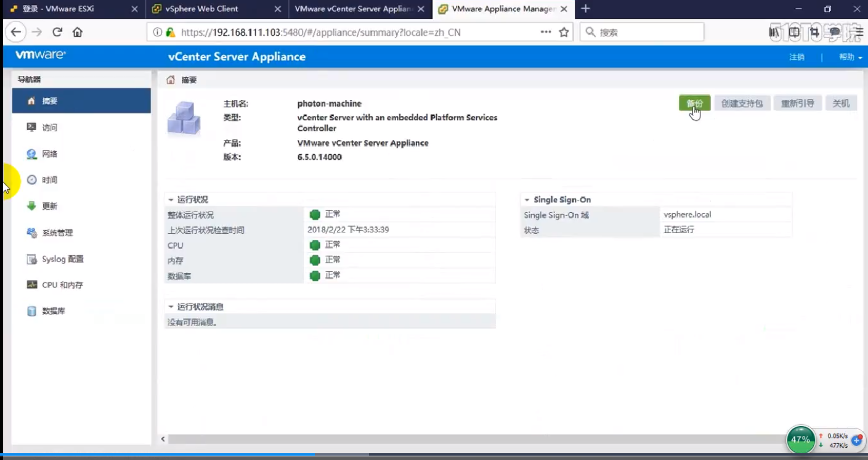Reload the page with refresh icon
The width and height of the screenshot is (868, 460).
57,32
